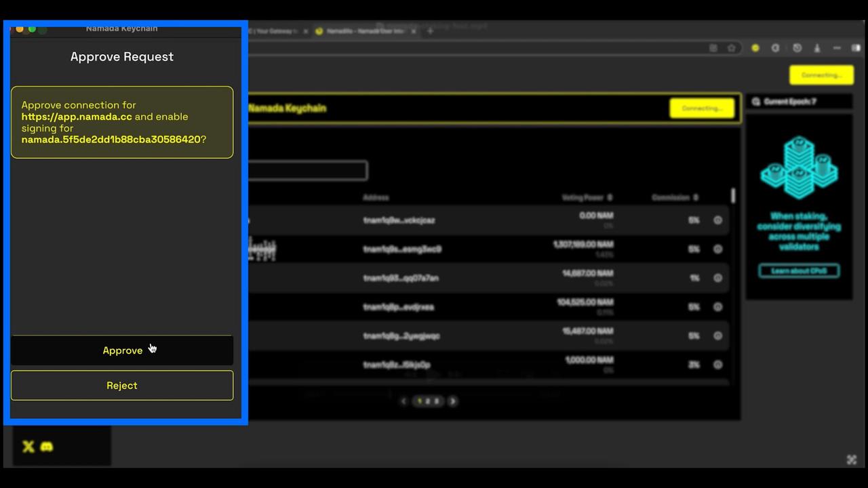Sort validators by Commission

pyautogui.click(x=675, y=198)
